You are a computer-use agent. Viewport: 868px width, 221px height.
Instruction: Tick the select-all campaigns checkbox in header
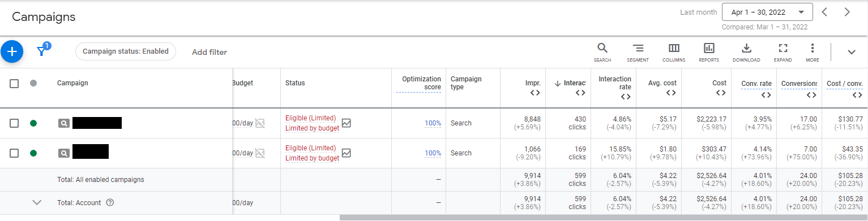(15, 84)
